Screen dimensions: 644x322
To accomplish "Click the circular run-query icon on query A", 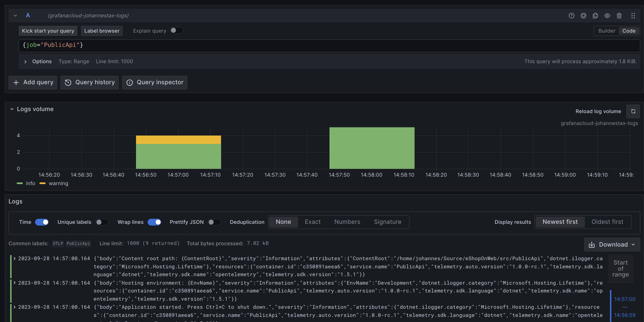I will [x=583, y=16].
